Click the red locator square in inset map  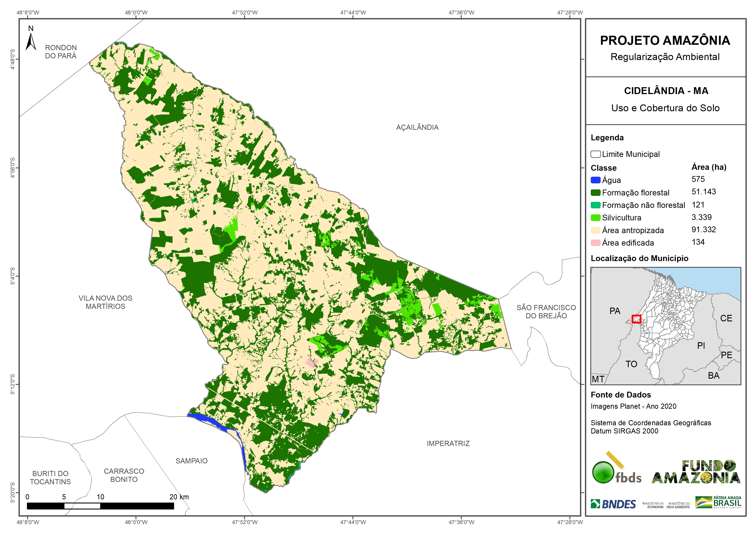[636, 319]
